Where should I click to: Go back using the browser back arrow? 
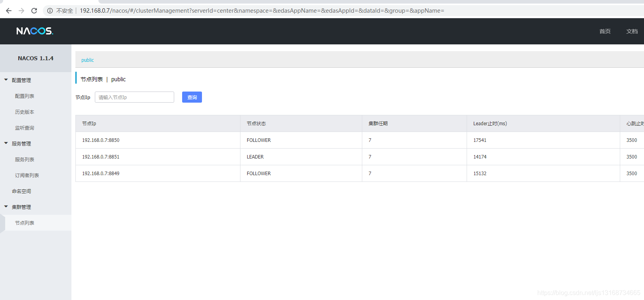[9, 11]
